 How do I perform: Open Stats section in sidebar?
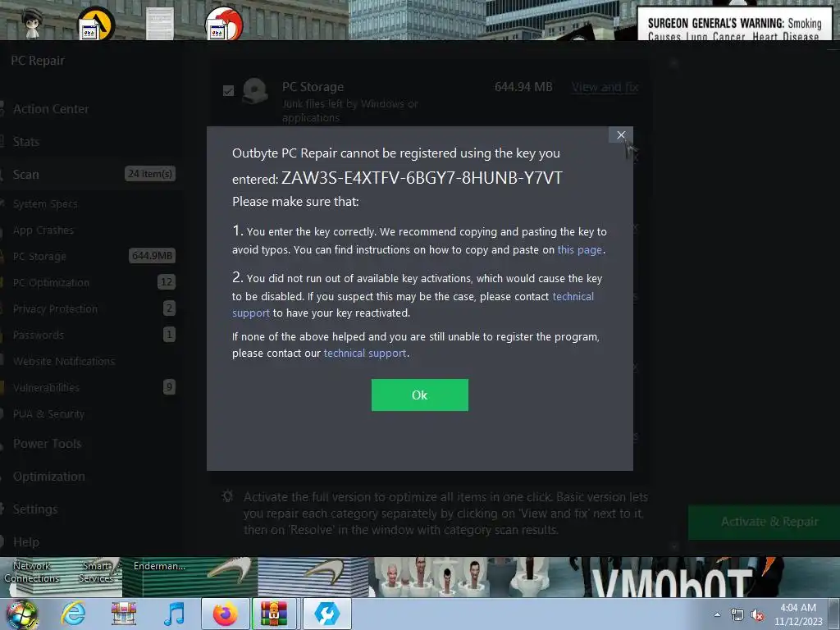pyautogui.click(x=25, y=141)
